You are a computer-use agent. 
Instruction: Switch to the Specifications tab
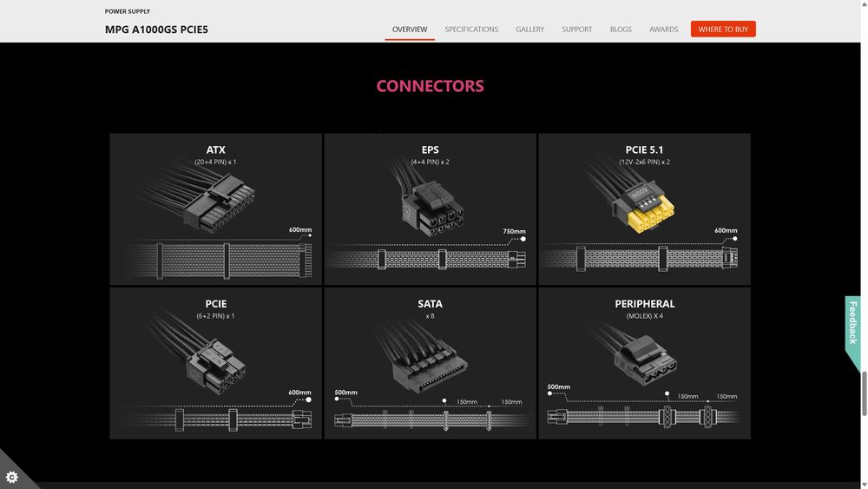tap(471, 30)
